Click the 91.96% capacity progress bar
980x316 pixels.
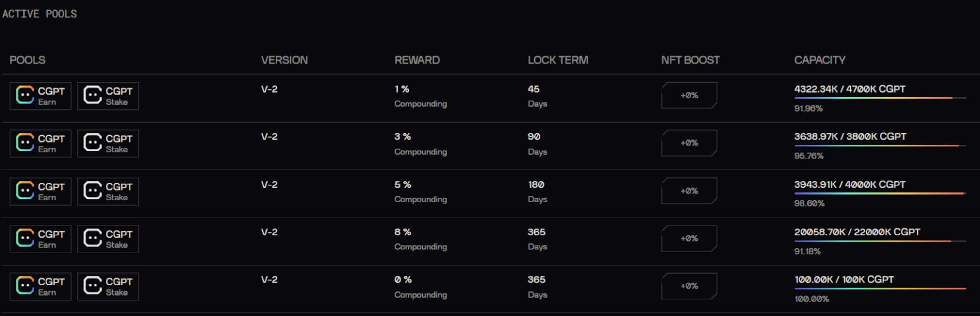880,98
